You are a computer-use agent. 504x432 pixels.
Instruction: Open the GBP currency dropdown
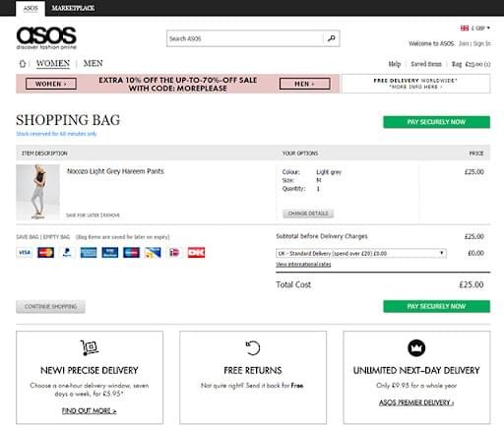(x=475, y=29)
